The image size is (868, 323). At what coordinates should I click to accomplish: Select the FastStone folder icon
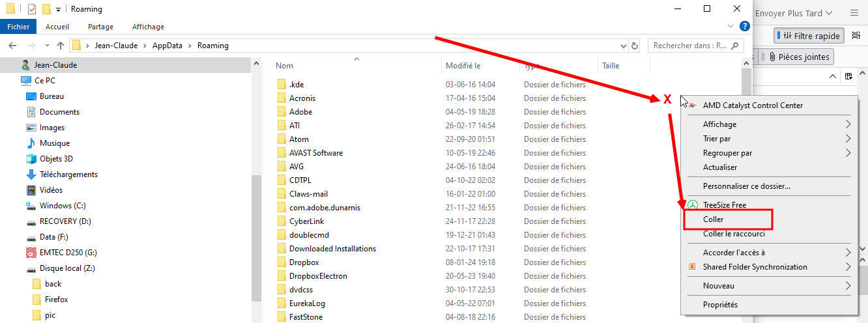pos(282,317)
